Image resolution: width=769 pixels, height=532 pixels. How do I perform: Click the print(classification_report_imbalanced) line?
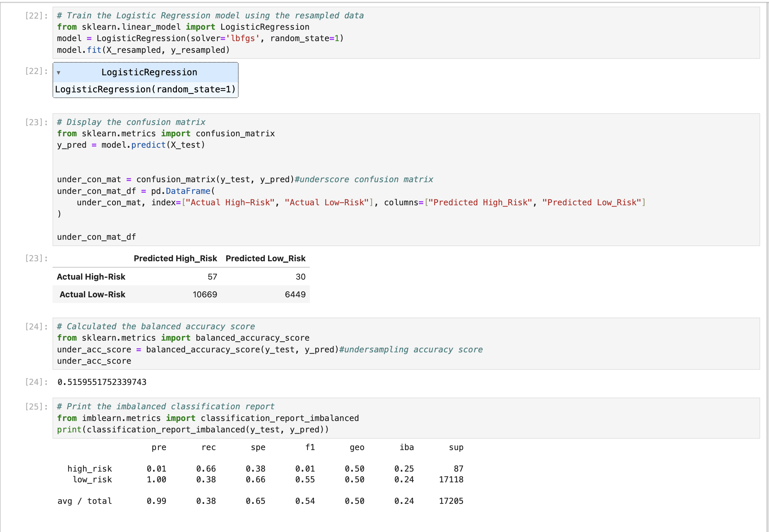click(193, 430)
